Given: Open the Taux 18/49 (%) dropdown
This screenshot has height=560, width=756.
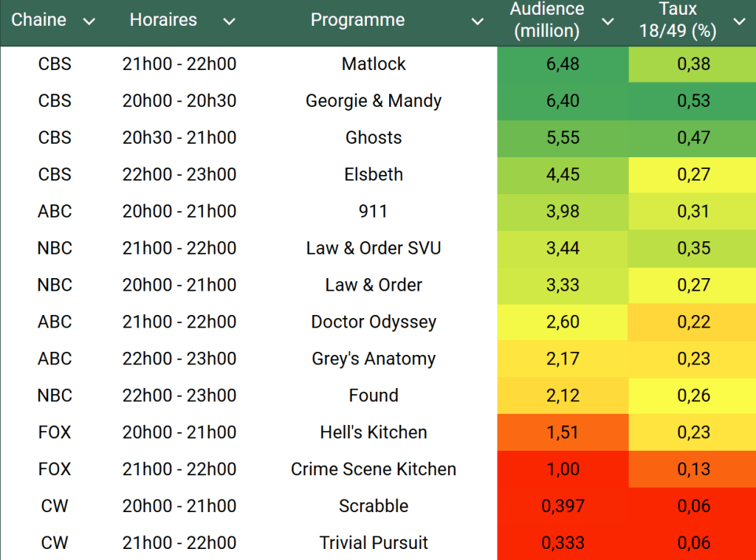Looking at the screenshot, I should tap(739, 21).
